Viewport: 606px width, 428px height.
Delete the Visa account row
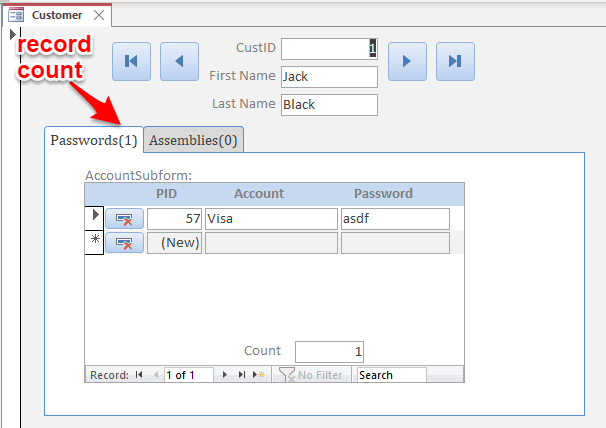tap(124, 219)
